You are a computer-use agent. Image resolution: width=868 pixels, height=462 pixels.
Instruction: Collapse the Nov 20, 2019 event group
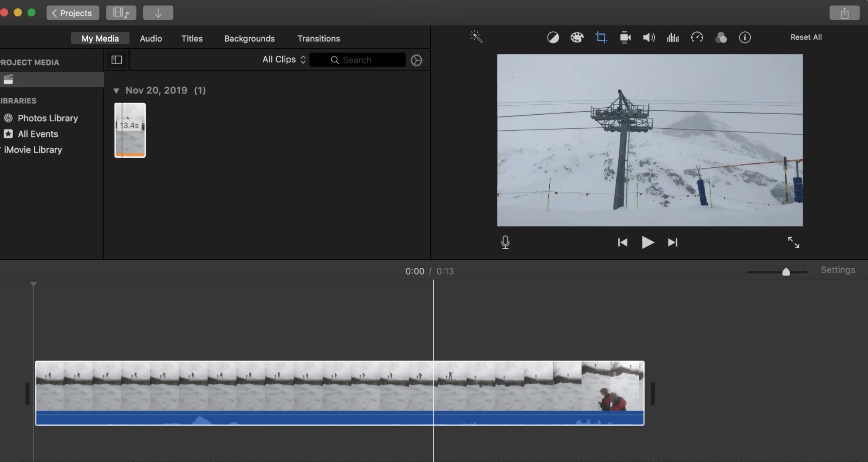(x=116, y=91)
